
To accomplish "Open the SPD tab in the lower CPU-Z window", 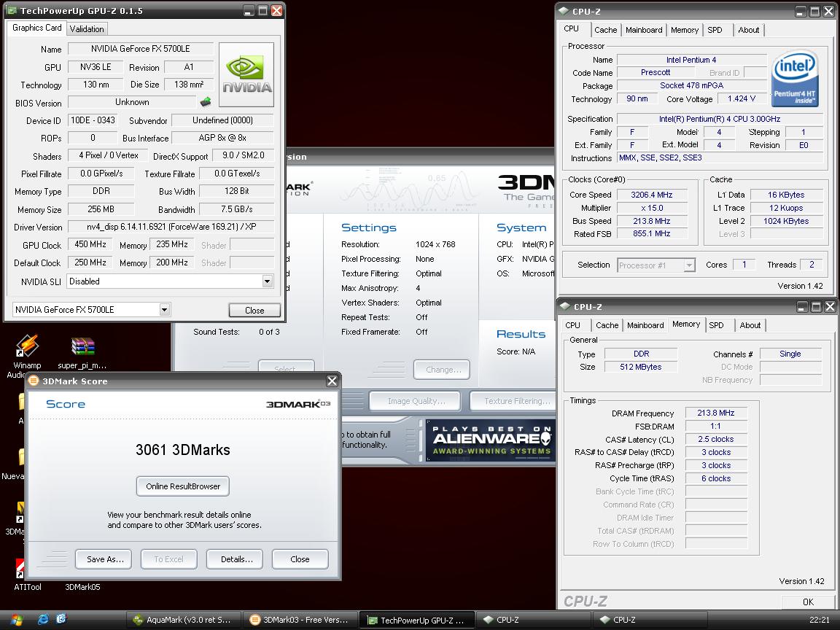I will coord(716,325).
